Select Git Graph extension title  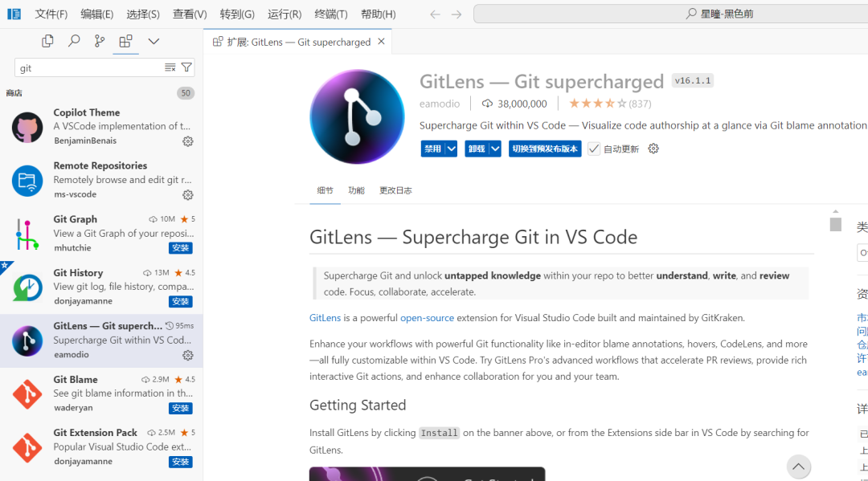76,219
